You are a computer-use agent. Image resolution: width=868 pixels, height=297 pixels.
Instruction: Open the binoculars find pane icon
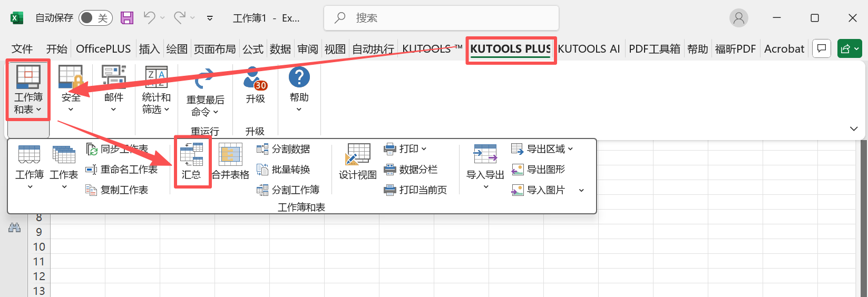click(15, 228)
